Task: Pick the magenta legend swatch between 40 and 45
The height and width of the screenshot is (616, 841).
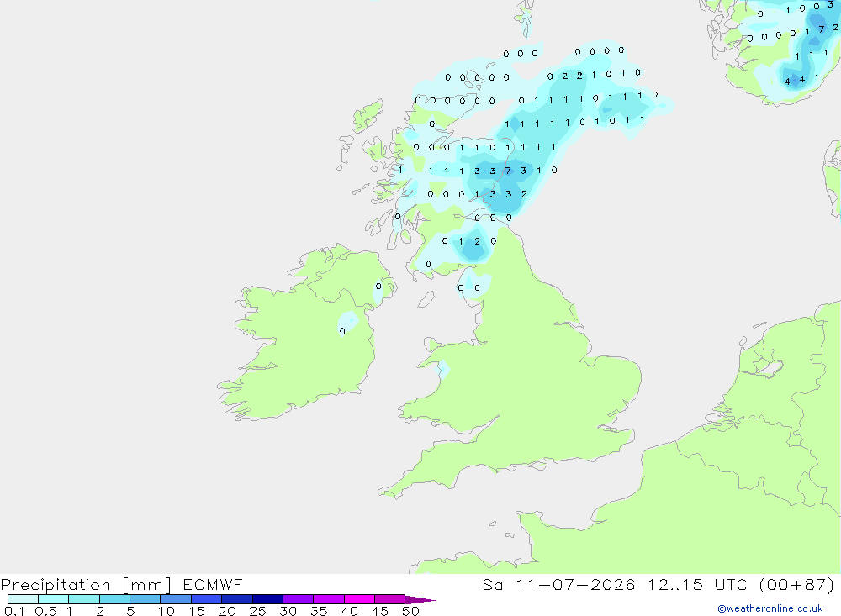Action: point(359,599)
